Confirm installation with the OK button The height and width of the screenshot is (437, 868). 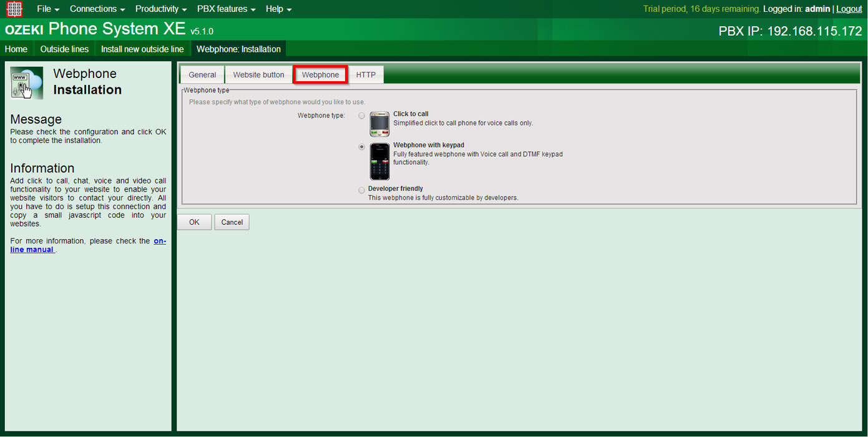[x=194, y=222]
